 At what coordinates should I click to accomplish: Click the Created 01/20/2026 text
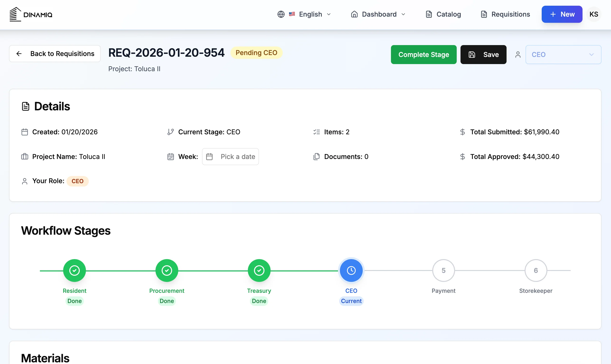pyautogui.click(x=65, y=132)
